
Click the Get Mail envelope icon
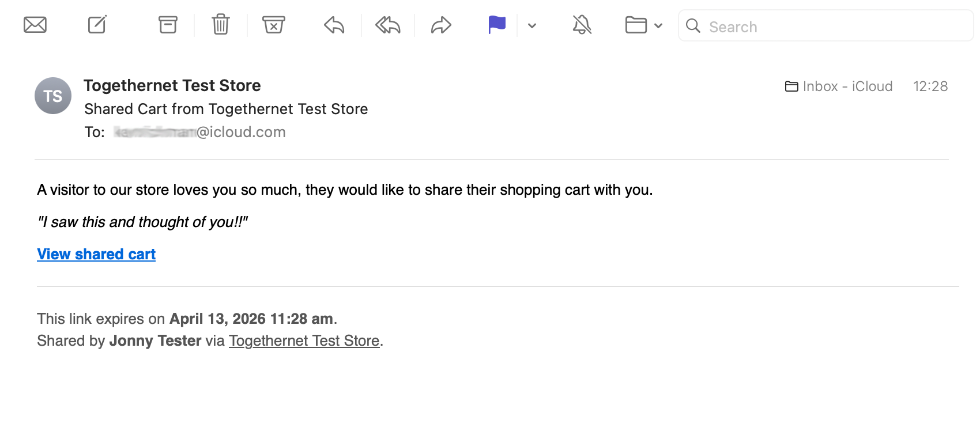pyautogui.click(x=35, y=25)
